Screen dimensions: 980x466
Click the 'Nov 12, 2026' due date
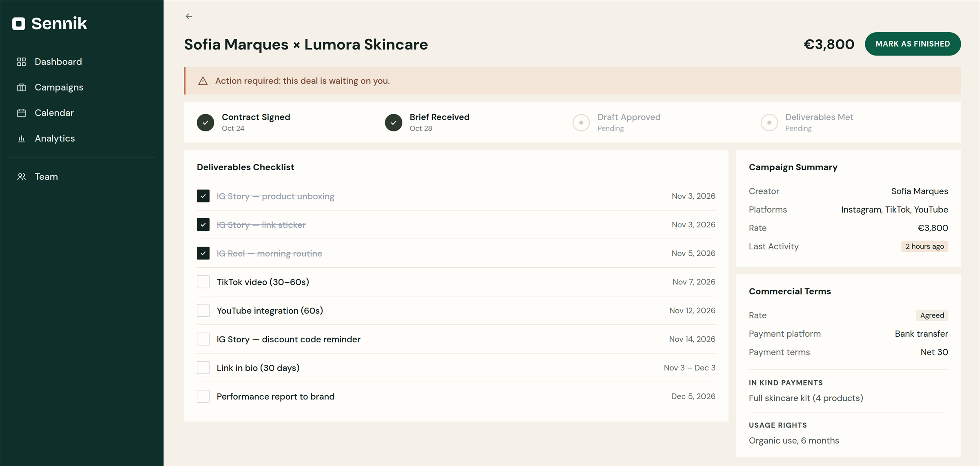tap(692, 311)
